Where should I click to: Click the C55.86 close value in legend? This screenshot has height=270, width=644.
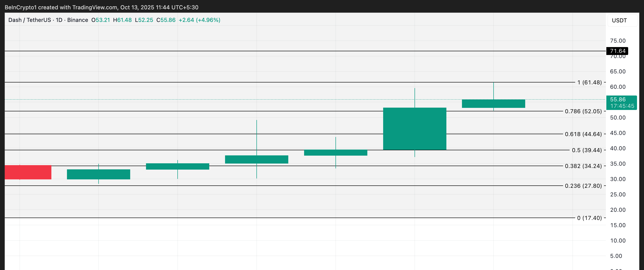(x=166, y=20)
